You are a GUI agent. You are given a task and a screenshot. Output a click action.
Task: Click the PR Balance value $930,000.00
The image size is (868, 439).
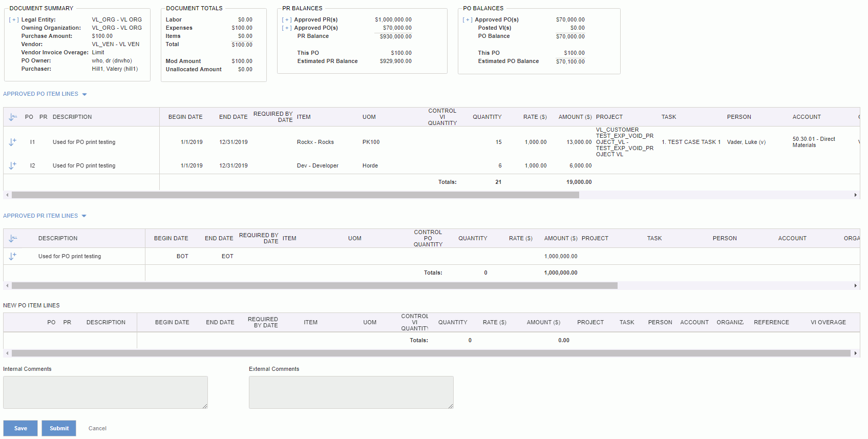tap(395, 37)
